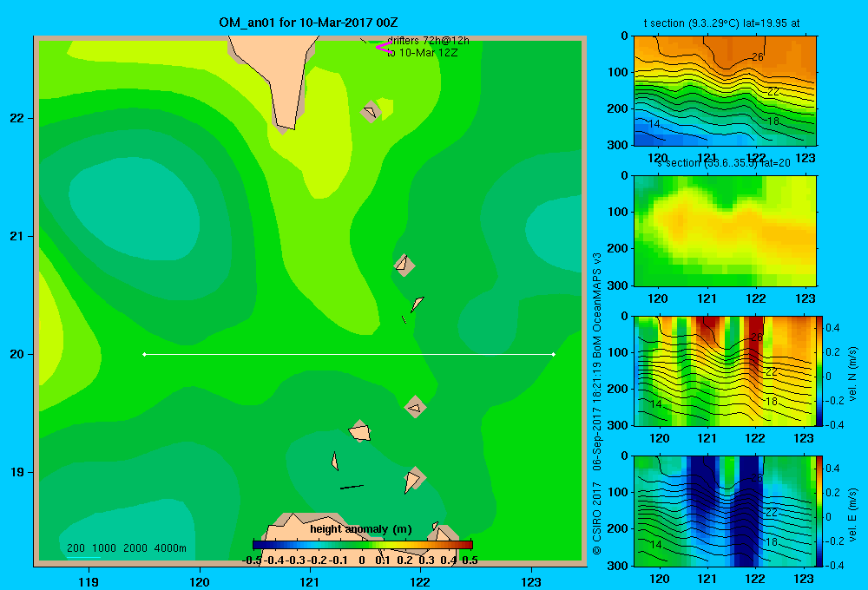Click the west endpoint of white section line
Screen dimensions: 868x590
[144, 354]
